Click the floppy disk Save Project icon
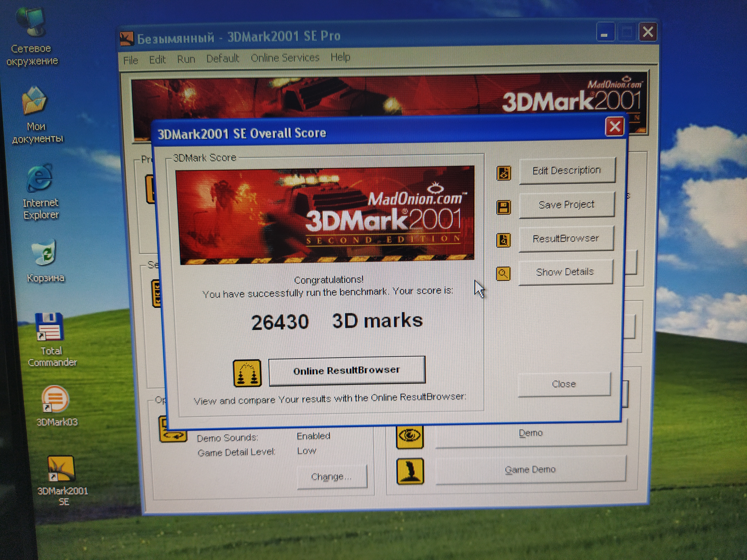Screen dimensions: 747x560 coord(503,207)
